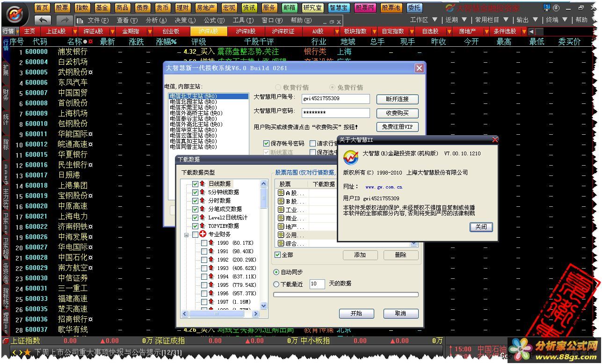Toggle the 分笔成交数据 checkbox
602x364 pixels.
(195, 209)
